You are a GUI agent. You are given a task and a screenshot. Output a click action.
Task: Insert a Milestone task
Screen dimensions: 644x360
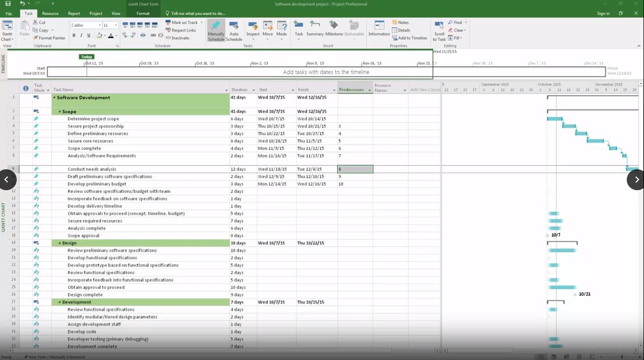(x=334, y=29)
